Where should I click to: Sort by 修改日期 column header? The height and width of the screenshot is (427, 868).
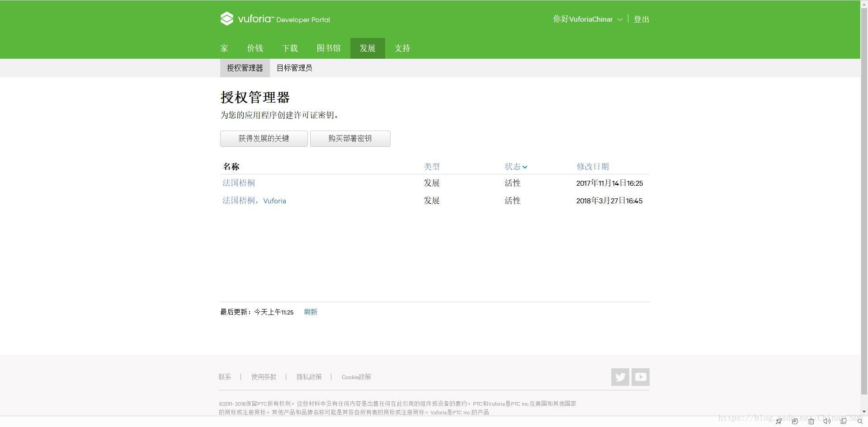click(593, 166)
